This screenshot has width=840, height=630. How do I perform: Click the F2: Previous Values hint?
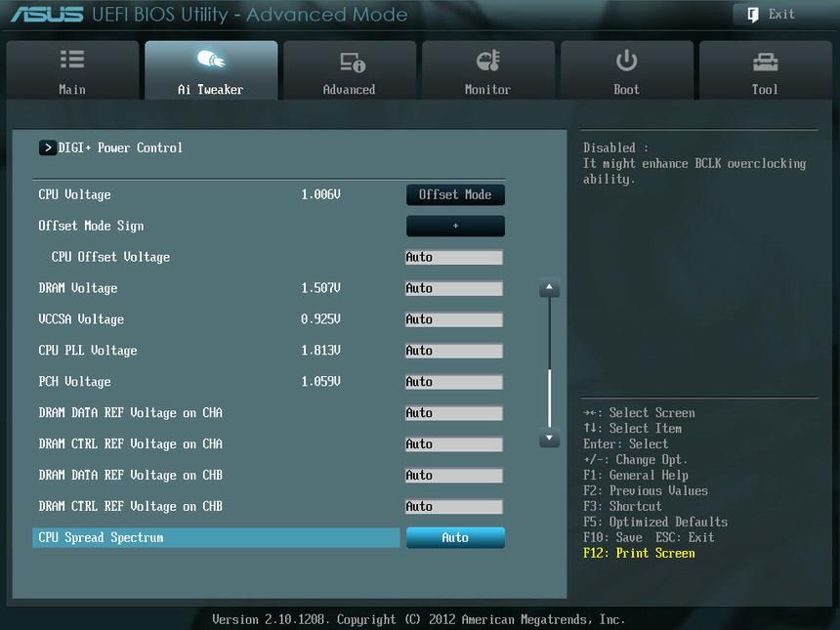click(646, 491)
